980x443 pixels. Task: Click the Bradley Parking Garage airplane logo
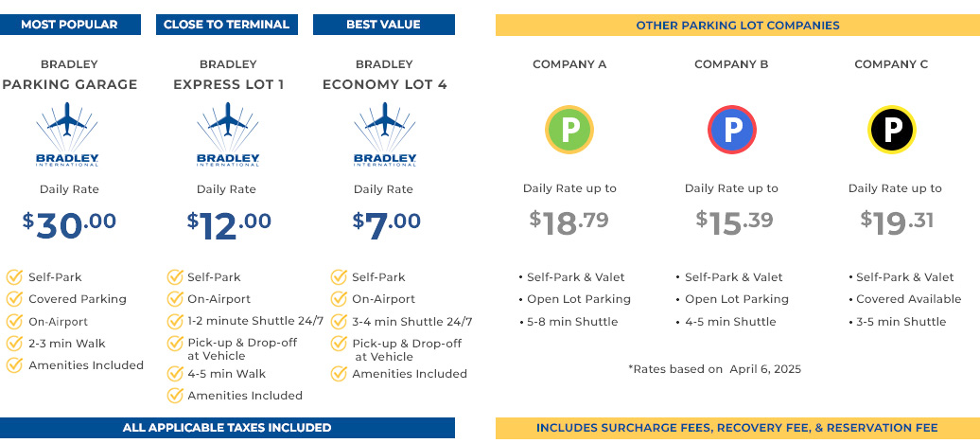point(67,133)
